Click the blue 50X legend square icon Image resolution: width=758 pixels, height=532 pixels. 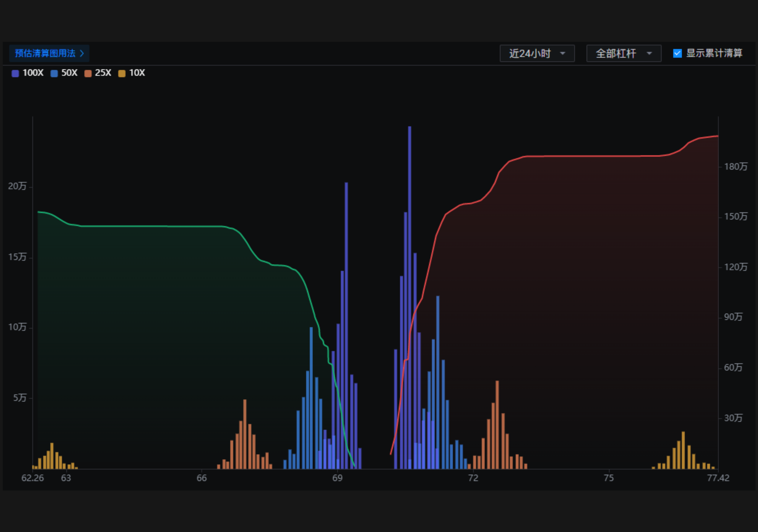54,73
